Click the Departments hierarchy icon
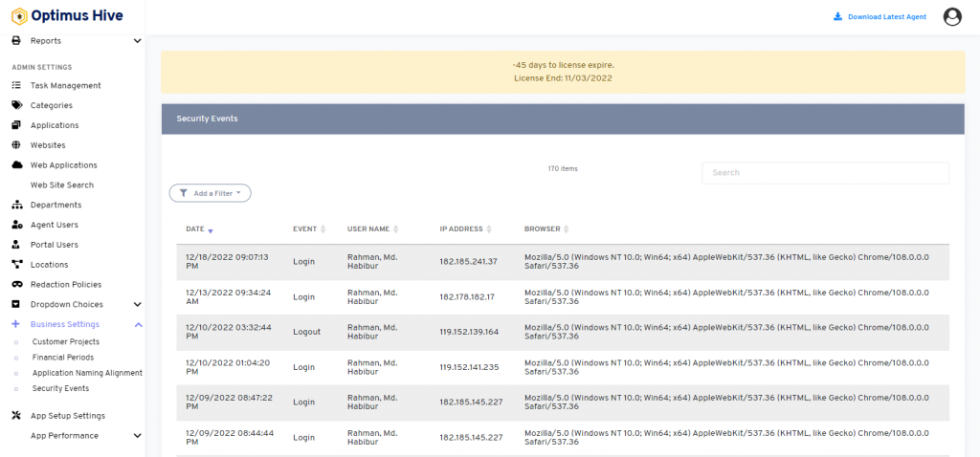 [x=17, y=205]
